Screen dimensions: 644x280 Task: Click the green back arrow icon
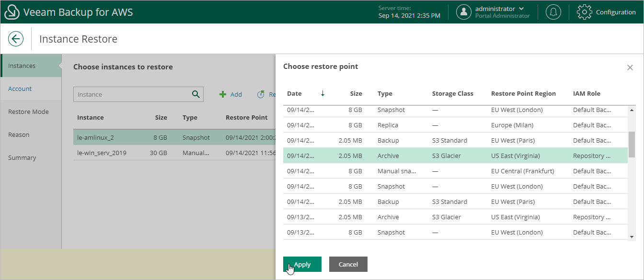[16, 38]
